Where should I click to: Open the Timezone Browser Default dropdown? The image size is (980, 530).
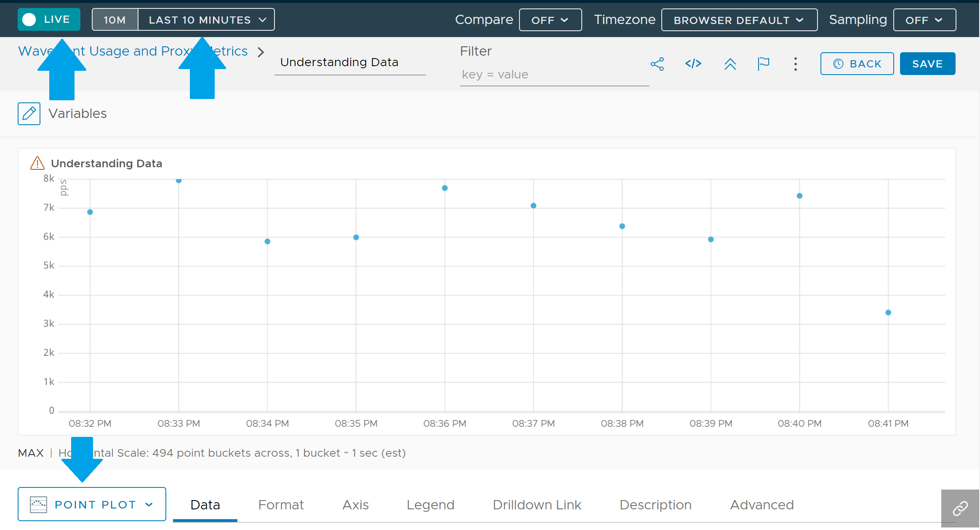pyautogui.click(x=739, y=20)
